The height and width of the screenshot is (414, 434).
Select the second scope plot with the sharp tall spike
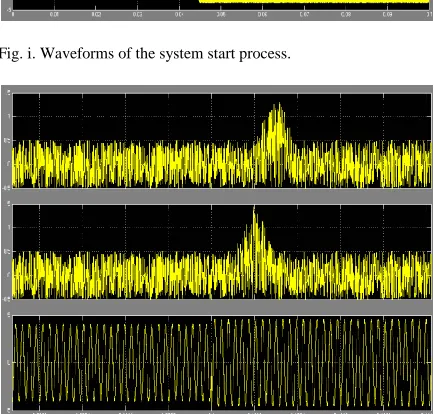tap(222, 252)
